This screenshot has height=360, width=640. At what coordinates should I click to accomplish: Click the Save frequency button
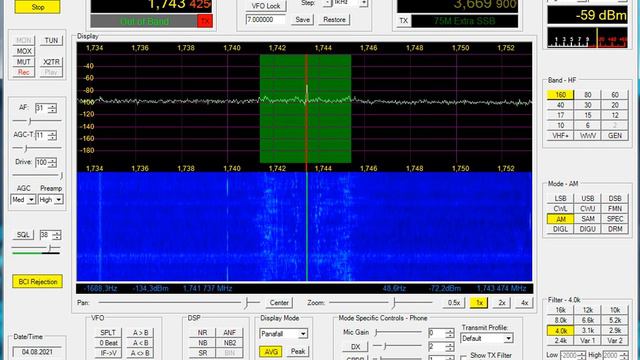[x=302, y=20]
